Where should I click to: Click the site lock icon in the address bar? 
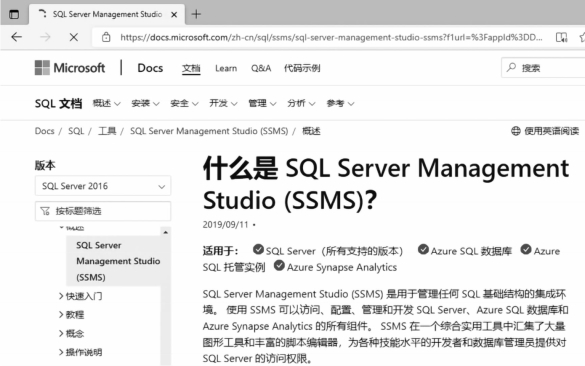[106, 37]
